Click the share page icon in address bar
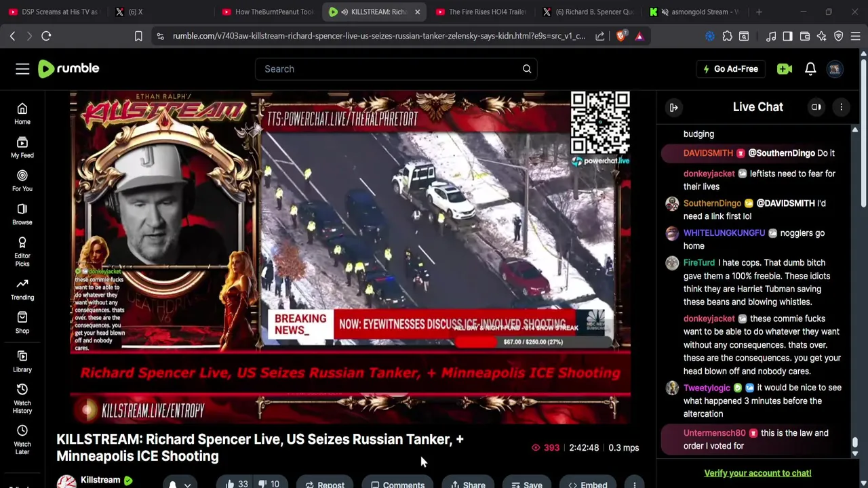This screenshot has height=488, width=868. [600, 36]
